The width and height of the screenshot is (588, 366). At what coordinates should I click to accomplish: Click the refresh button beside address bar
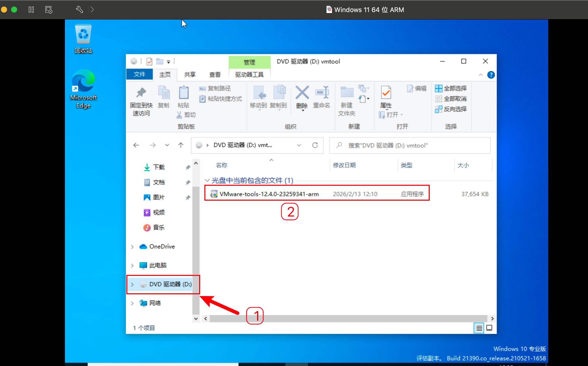point(315,145)
